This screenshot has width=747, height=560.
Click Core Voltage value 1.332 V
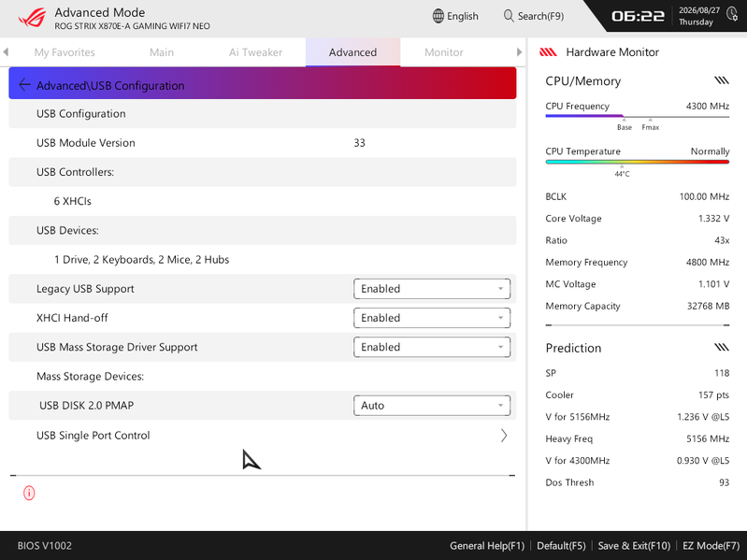(x=713, y=218)
